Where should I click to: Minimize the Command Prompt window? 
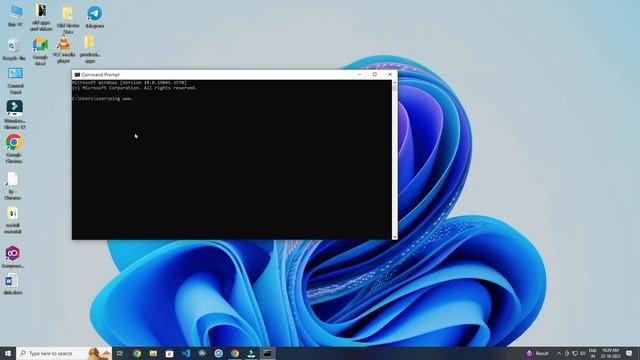click(x=360, y=74)
